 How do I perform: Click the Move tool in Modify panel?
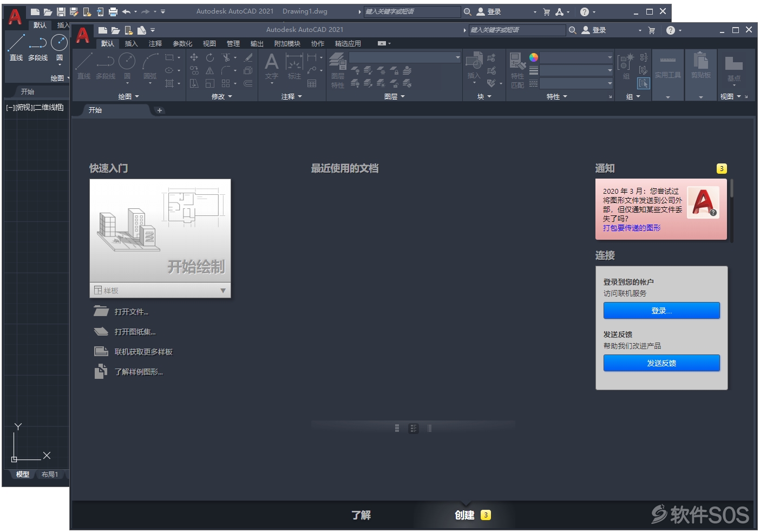tap(194, 57)
